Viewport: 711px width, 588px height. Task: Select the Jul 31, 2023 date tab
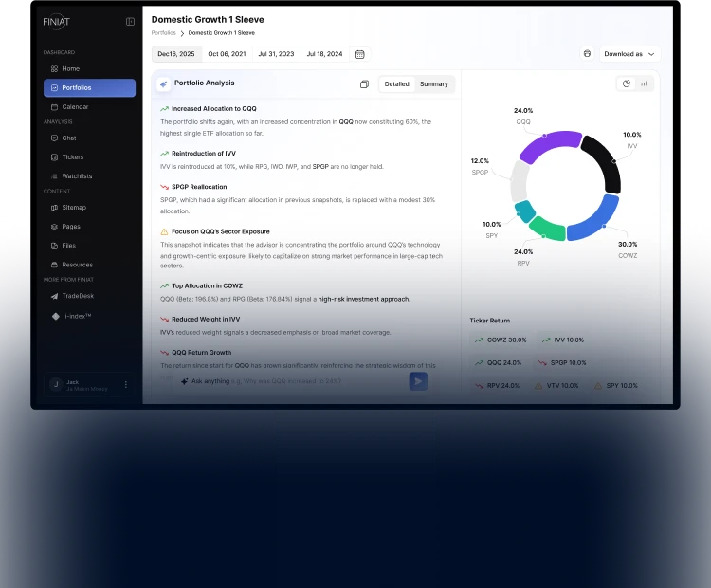(x=276, y=54)
